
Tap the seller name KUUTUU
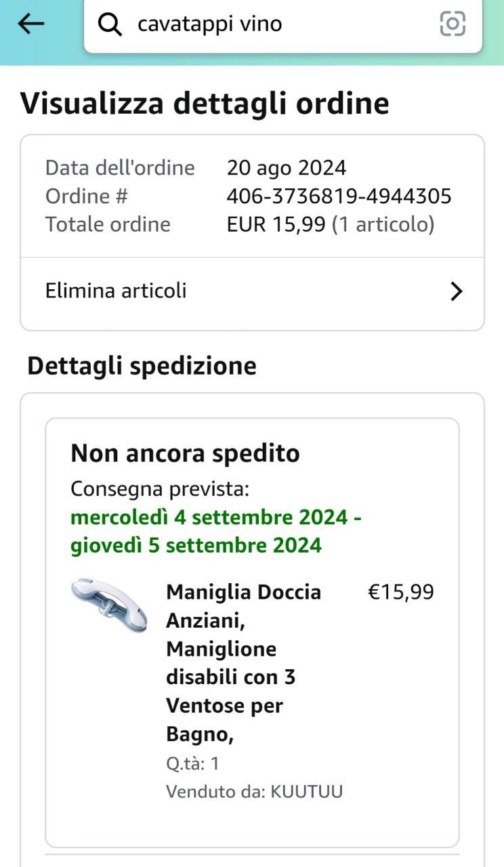click(306, 791)
